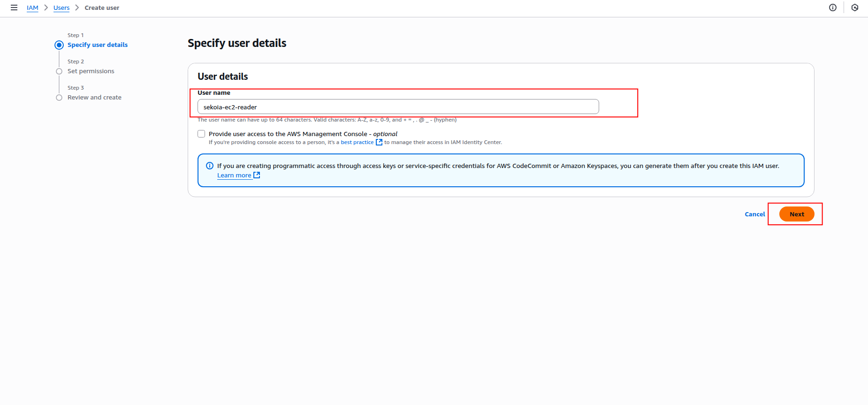This screenshot has width=868, height=405.
Task: Enable AWS Management Console access checkbox
Action: (201, 134)
